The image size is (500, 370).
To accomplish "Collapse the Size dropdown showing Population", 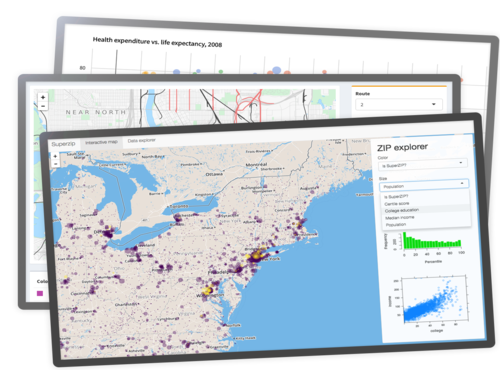I will (424, 185).
